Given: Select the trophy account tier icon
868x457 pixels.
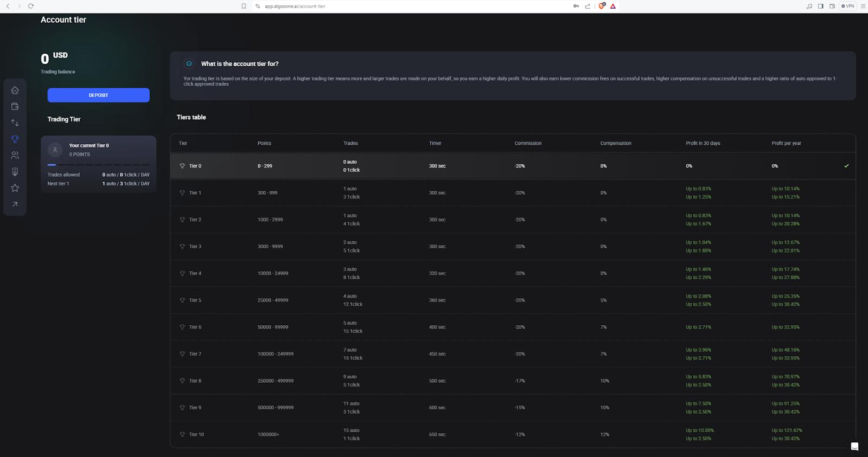Looking at the screenshot, I should tap(15, 139).
